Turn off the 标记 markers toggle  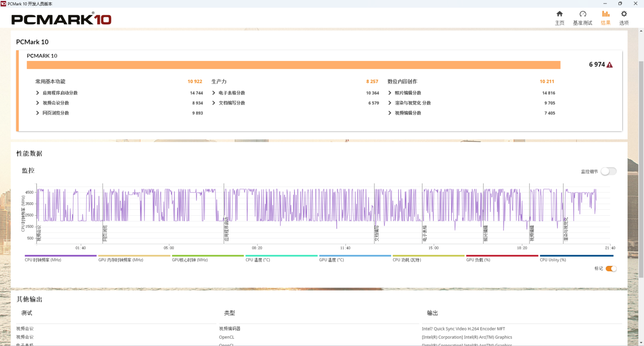[x=611, y=269]
